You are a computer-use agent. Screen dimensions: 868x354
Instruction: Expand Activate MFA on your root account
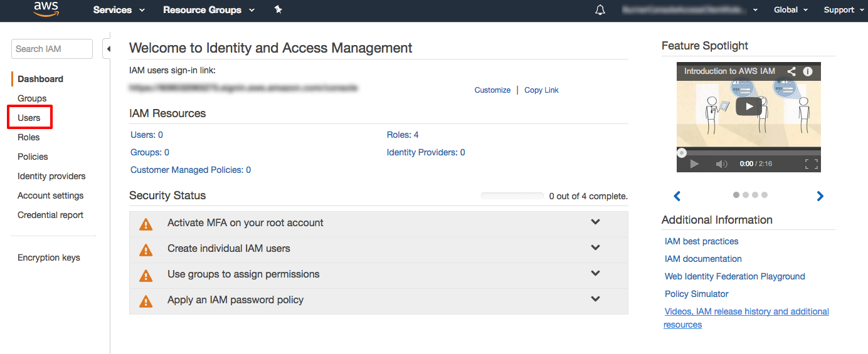[378, 224]
